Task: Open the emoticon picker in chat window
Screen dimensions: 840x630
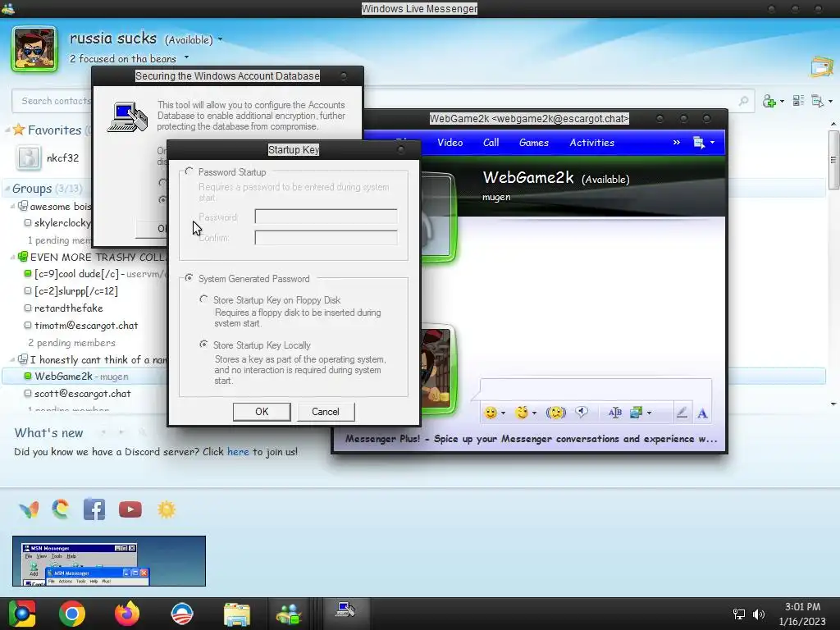Action: [491, 413]
